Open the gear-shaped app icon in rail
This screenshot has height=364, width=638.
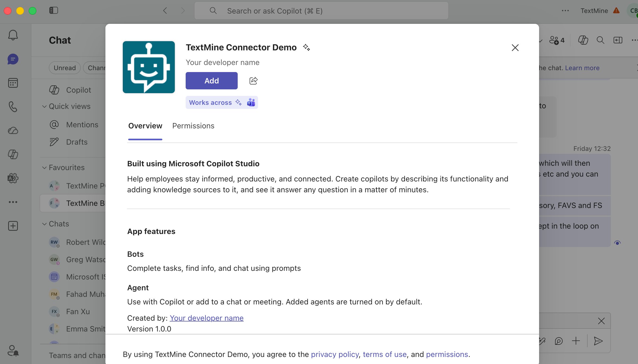(13, 178)
